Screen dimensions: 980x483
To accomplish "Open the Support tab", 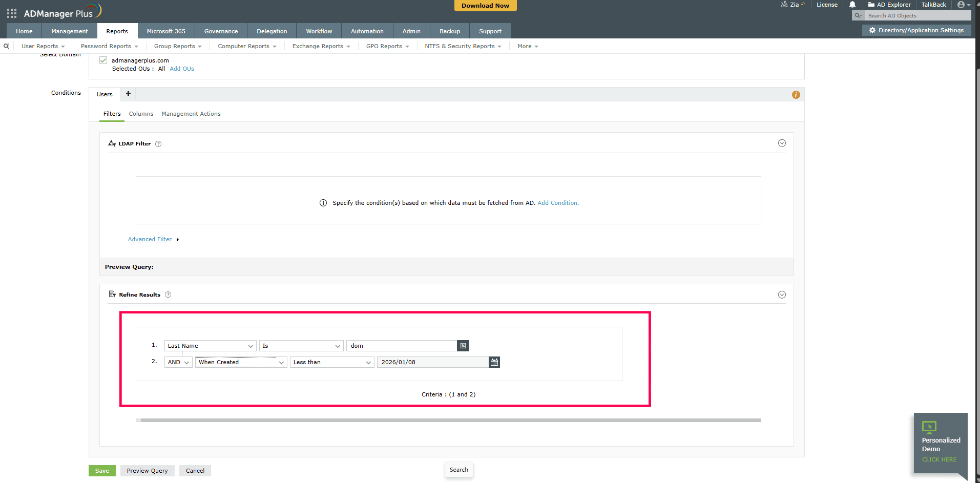I will pyautogui.click(x=490, y=31).
